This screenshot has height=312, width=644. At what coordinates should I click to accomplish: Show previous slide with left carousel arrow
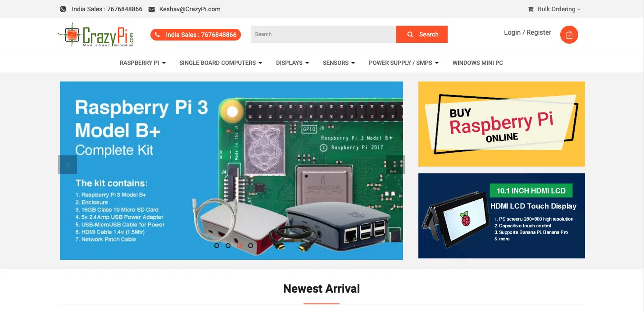tap(68, 165)
